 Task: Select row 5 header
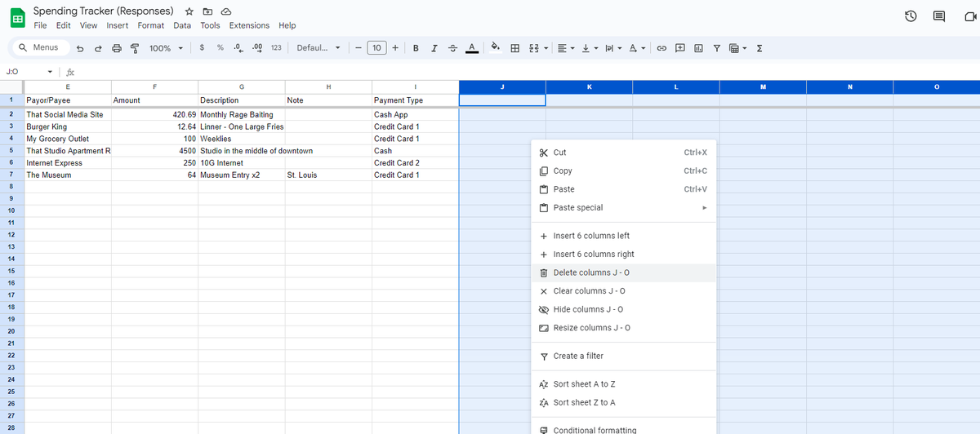11,151
